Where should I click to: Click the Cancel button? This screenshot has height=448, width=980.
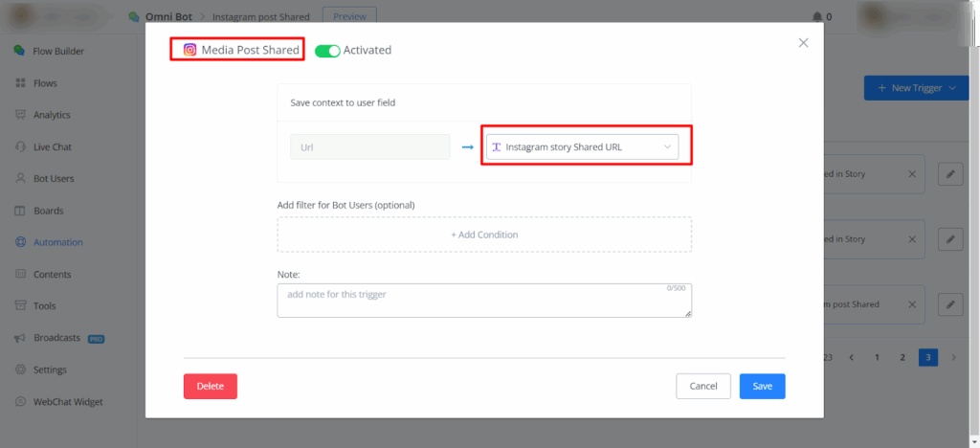702,386
